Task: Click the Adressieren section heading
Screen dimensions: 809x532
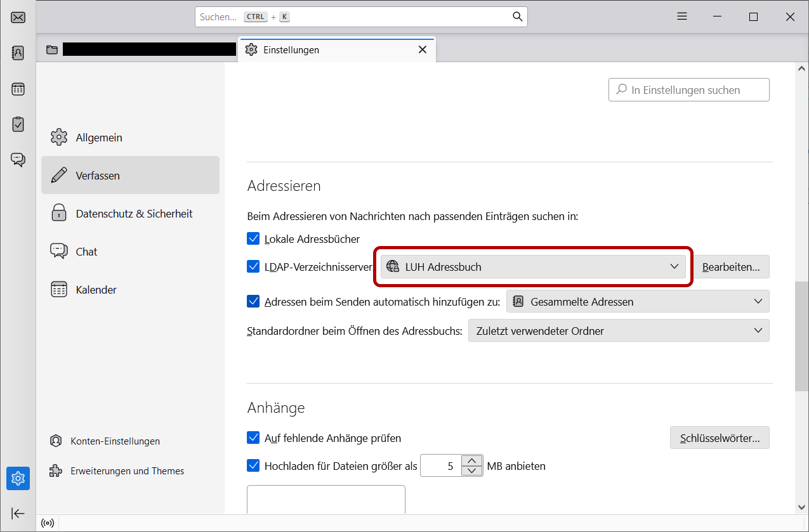Action: pos(284,186)
